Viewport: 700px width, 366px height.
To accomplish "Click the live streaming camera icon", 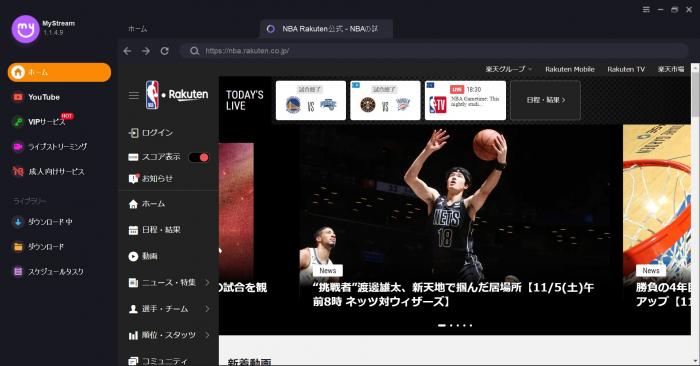I will [x=18, y=146].
